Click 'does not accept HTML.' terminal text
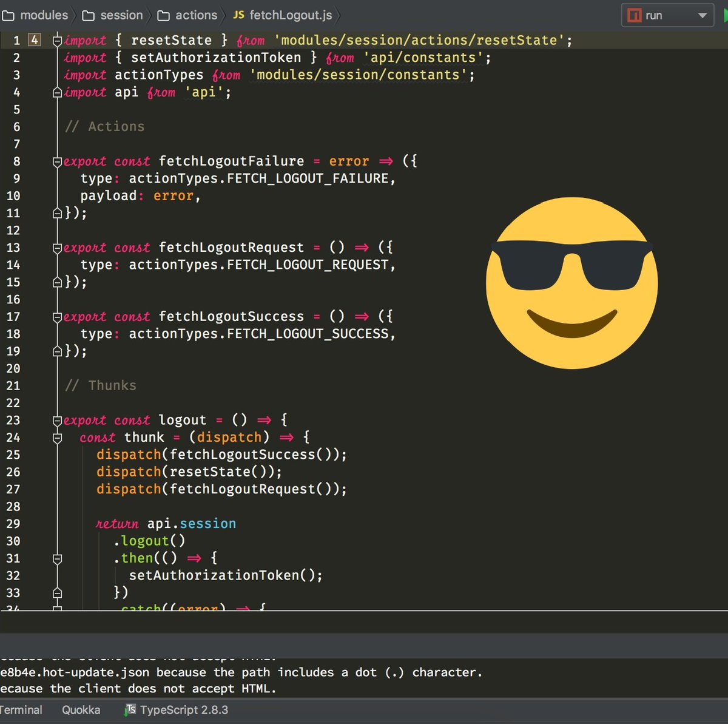Viewport: 728px width, 724px height. [202, 689]
